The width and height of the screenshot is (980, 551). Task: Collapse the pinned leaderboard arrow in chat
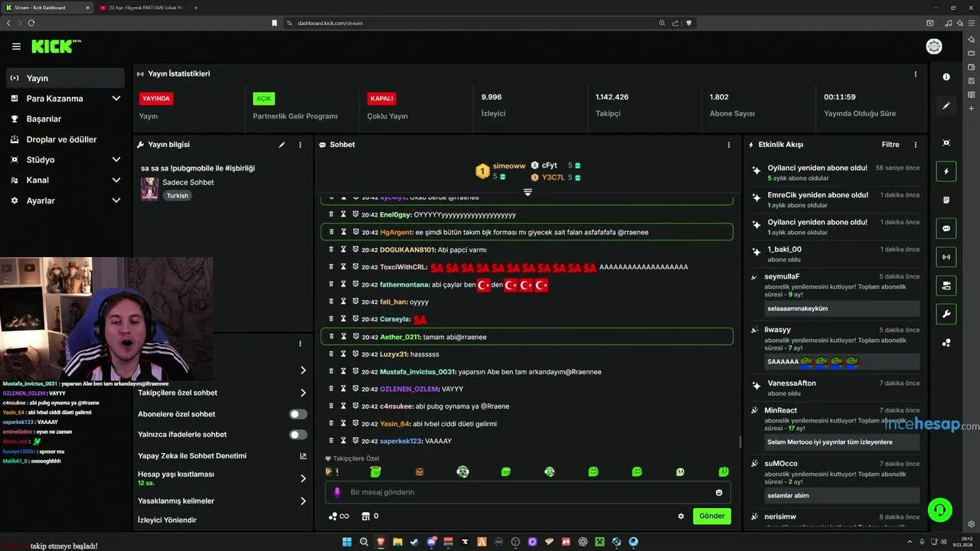(528, 191)
